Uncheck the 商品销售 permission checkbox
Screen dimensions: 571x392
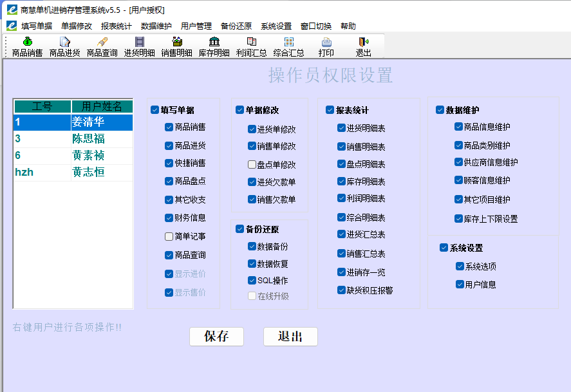click(x=169, y=127)
